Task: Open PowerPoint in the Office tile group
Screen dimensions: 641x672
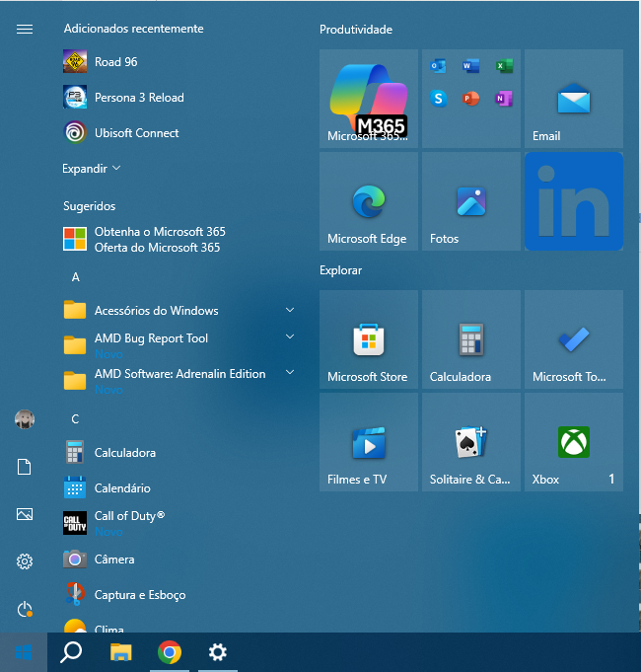Action: [471, 99]
